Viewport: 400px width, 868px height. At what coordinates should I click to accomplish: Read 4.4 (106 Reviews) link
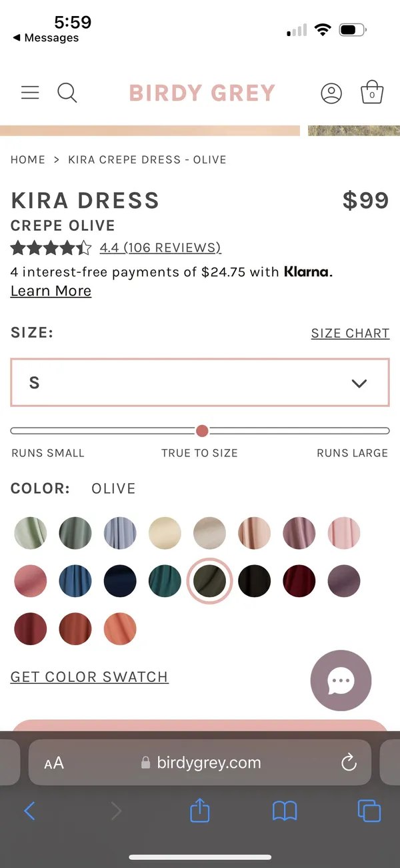point(160,248)
